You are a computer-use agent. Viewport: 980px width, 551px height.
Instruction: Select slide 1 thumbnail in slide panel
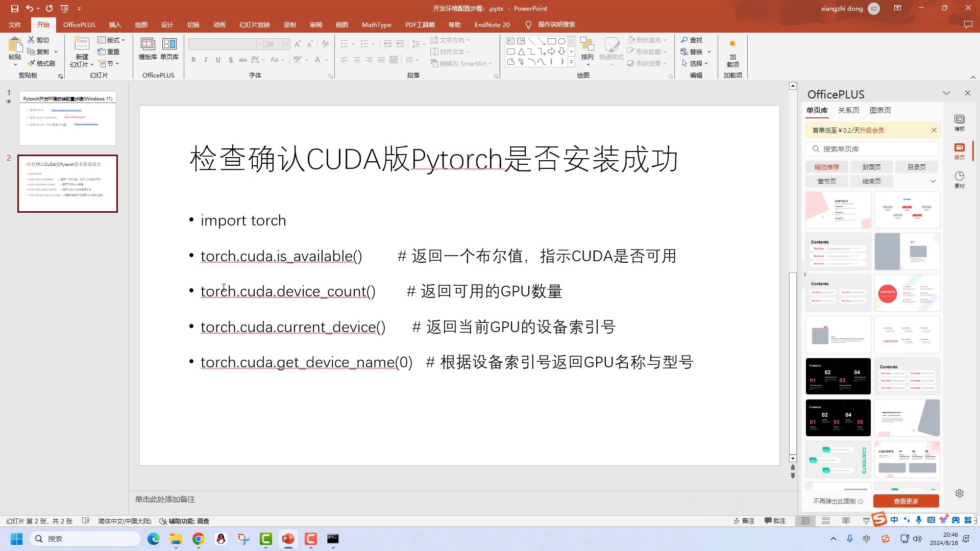(67, 118)
